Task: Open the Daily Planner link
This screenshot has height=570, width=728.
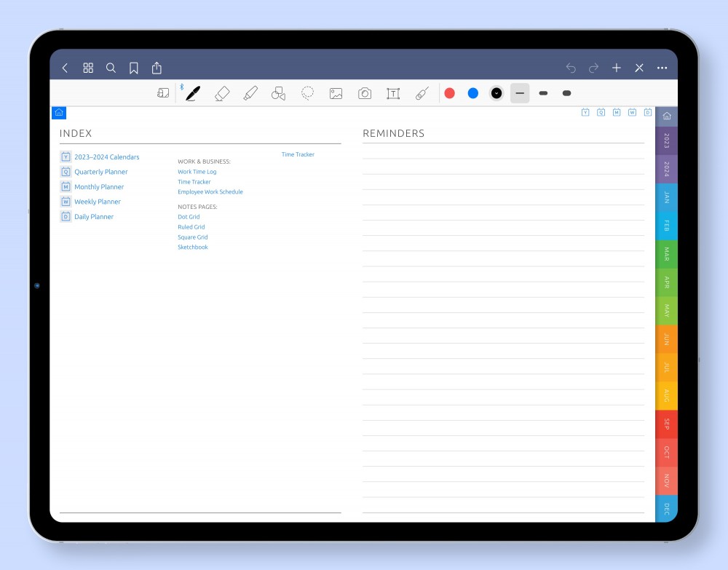Action: pyautogui.click(x=94, y=216)
